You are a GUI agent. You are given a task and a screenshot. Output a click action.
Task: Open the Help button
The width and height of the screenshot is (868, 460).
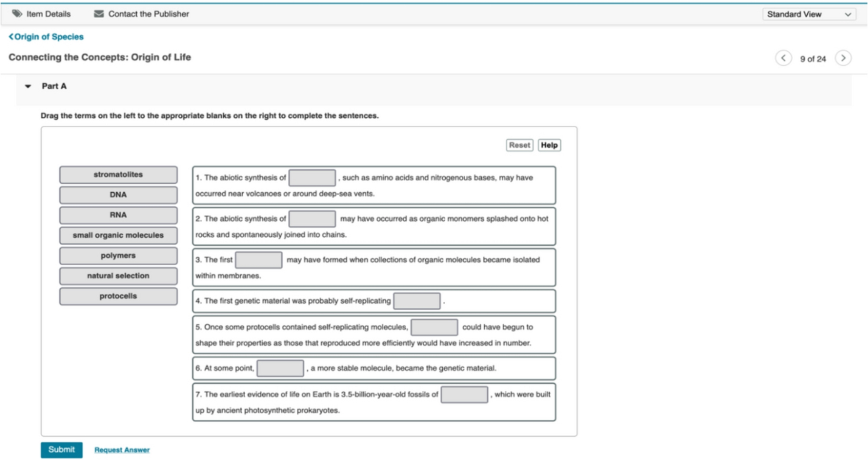coord(549,145)
